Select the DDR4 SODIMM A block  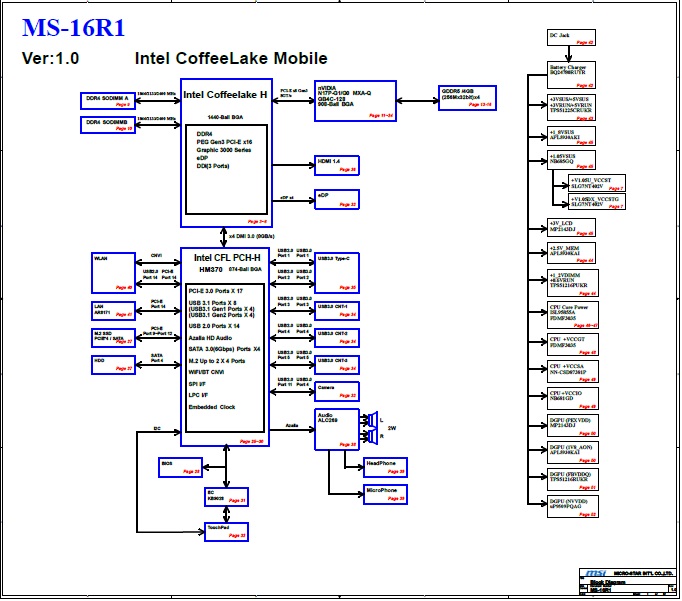108,101
